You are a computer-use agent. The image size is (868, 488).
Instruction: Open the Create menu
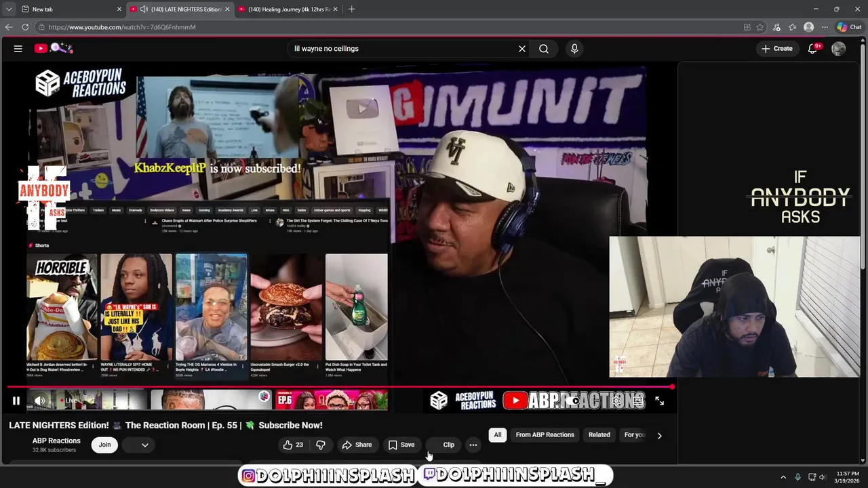click(777, 49)
